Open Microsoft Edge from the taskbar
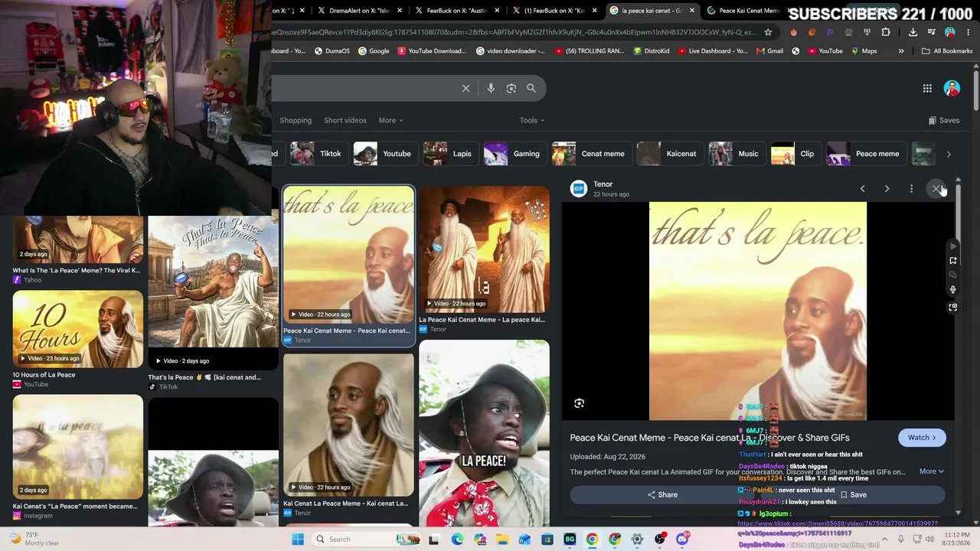Image resolution: width=980 pixels, height=551 pixels. (x=457, y=540)
